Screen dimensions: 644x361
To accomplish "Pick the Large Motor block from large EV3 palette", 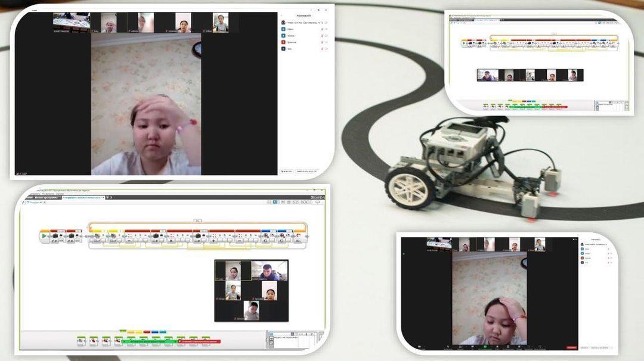I will coord(94,341).
